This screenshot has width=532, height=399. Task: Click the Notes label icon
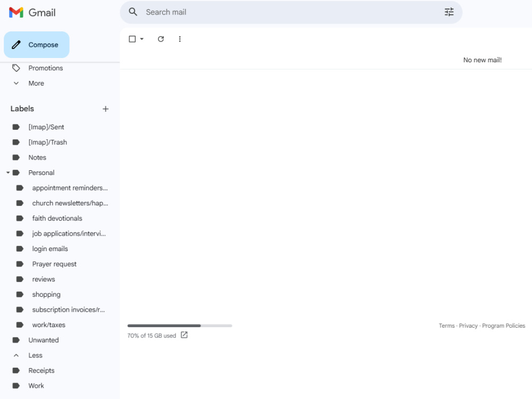(x=16, y=157)
